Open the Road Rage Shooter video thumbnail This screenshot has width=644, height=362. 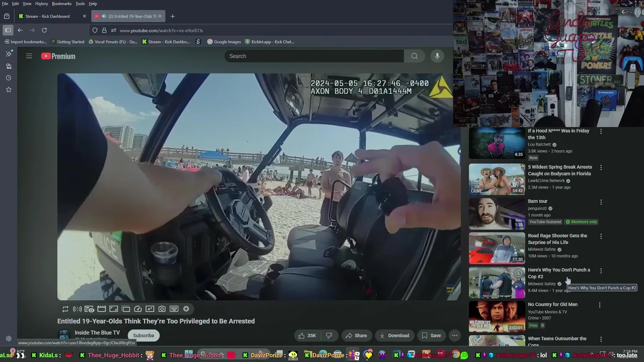point(497,248)
